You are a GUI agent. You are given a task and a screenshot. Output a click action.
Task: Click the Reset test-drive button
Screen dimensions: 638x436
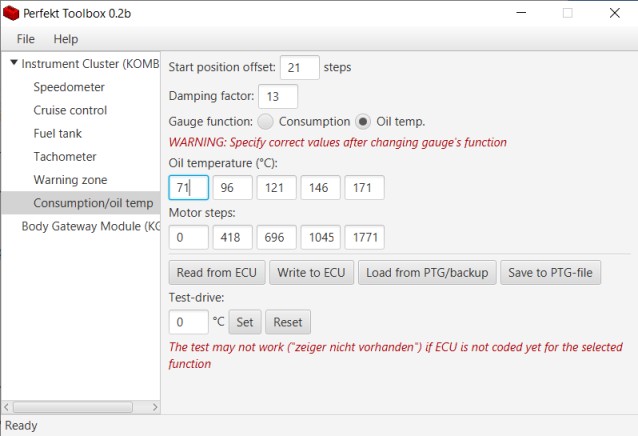click(288, 322)
